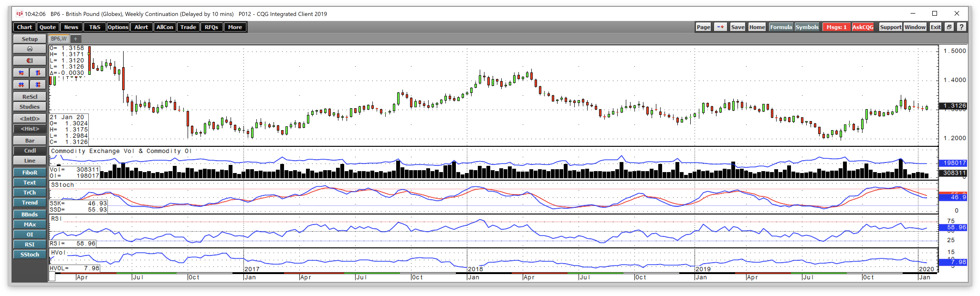Add SStoch study from sidebar
Viewport: 980px width, 296px height.
coord(30,255)
